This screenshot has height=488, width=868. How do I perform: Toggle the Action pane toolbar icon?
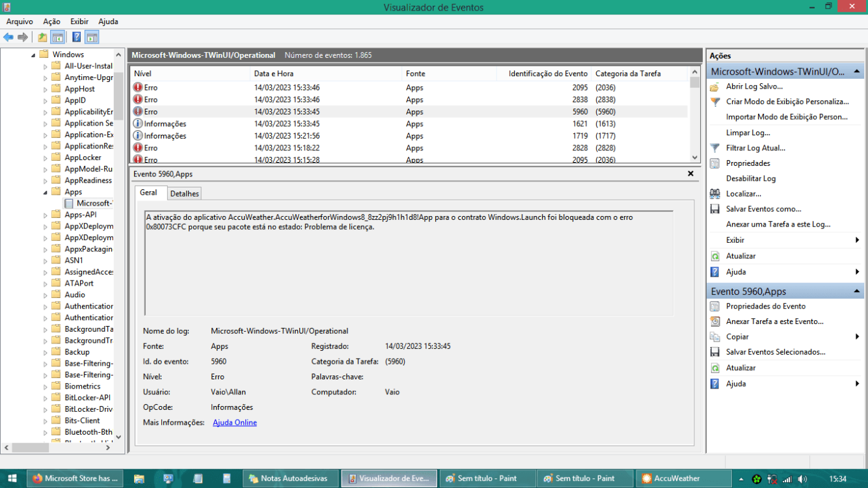[x=92, y=37]
